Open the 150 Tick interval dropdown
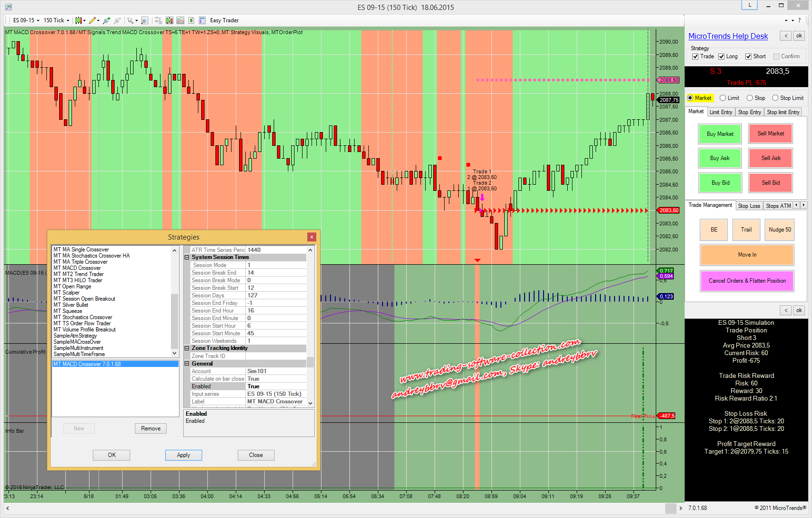The width and height of the screenshot is (812, 518). coord(56,20)
